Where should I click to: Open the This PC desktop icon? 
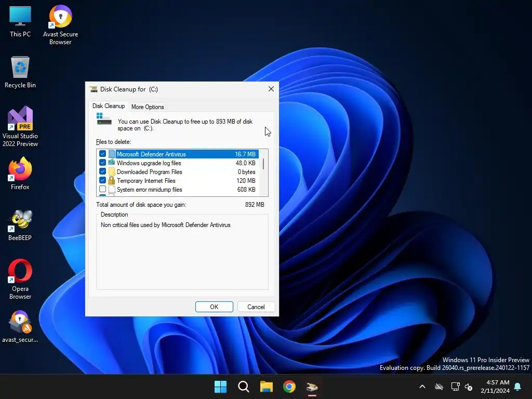tap(20, 22)
